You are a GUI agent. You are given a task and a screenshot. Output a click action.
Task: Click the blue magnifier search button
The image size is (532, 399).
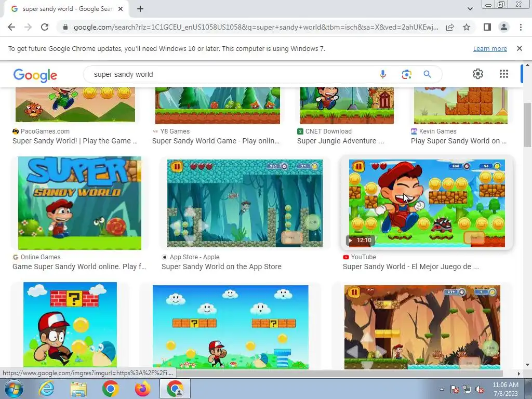pyautogui.click(x=427, y=74)
